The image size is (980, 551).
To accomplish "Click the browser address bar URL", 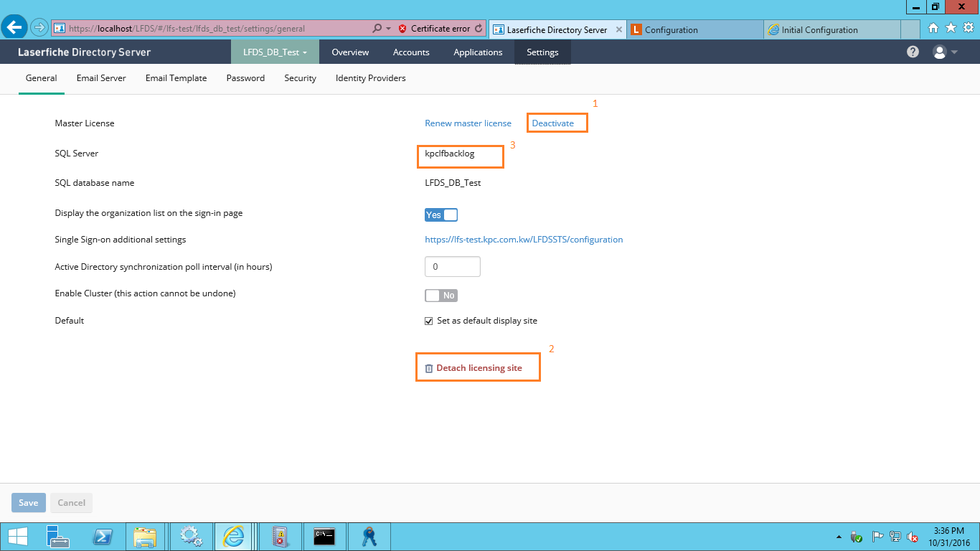I will (187, 29).
